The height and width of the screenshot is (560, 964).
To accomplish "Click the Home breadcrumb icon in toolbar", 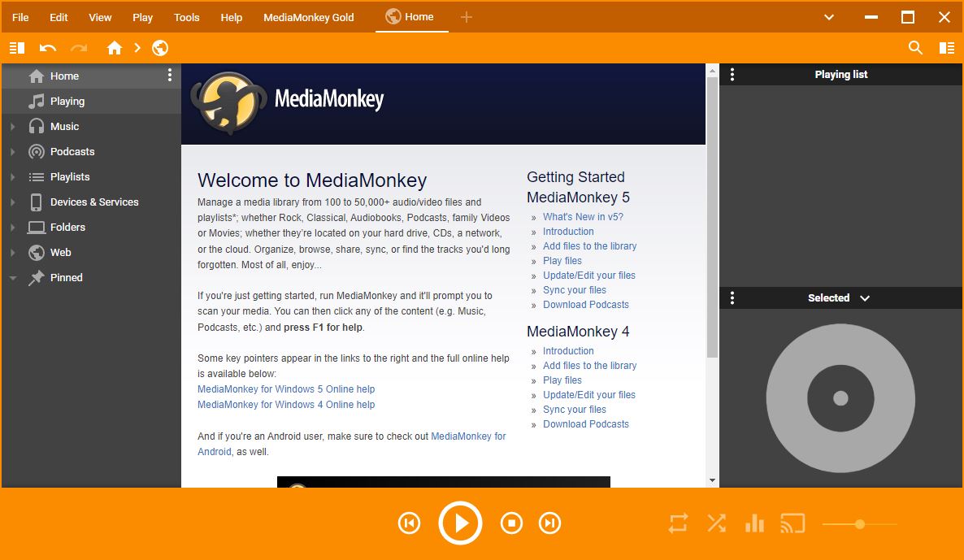I will (x=115, y=48).
